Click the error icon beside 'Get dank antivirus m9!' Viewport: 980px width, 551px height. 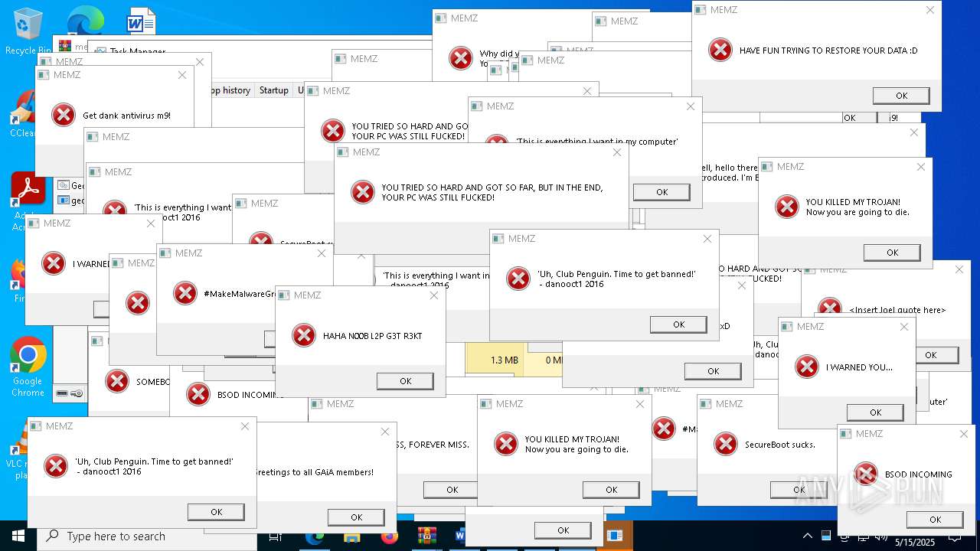click(64, 115)
